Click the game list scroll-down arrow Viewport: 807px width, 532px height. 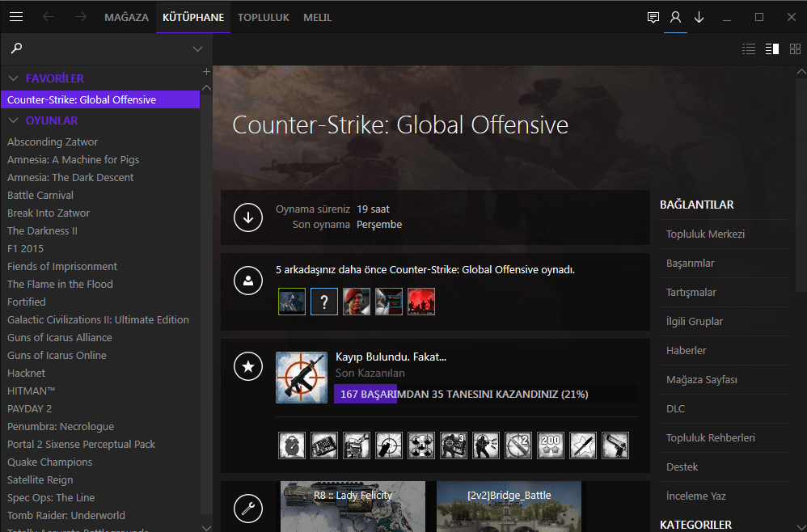[x=206, y=528]
